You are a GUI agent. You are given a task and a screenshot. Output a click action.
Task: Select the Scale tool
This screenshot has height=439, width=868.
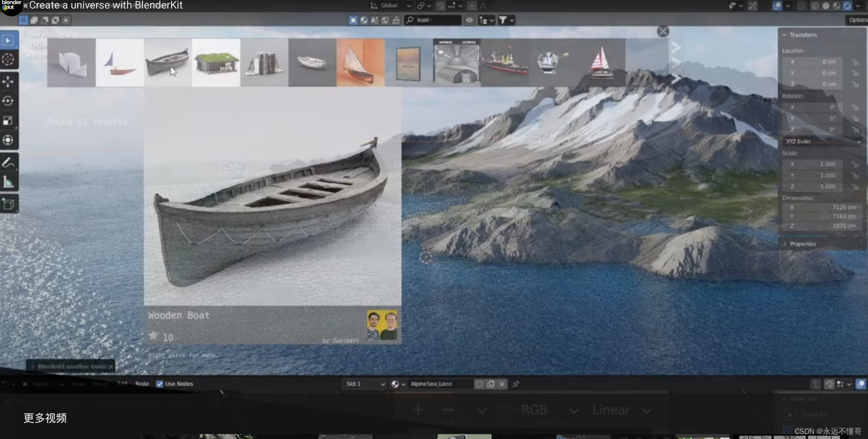pos(8,121)
